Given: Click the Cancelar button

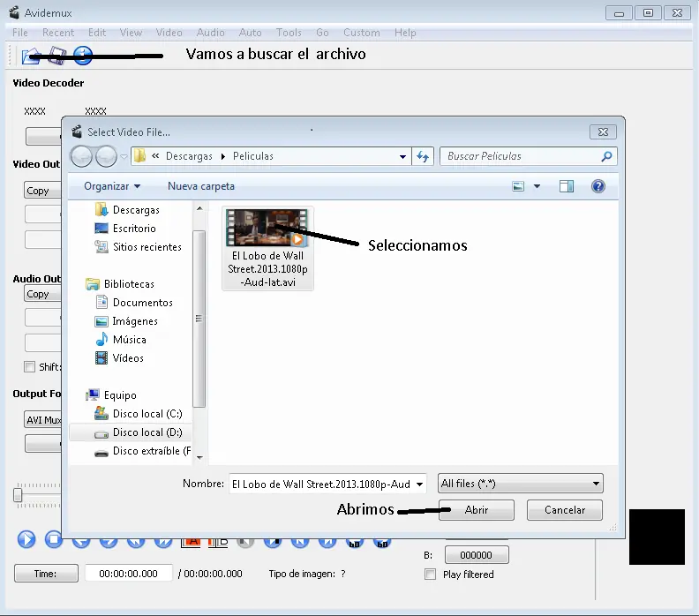Looking at the screenshot, I should [564, 510].
